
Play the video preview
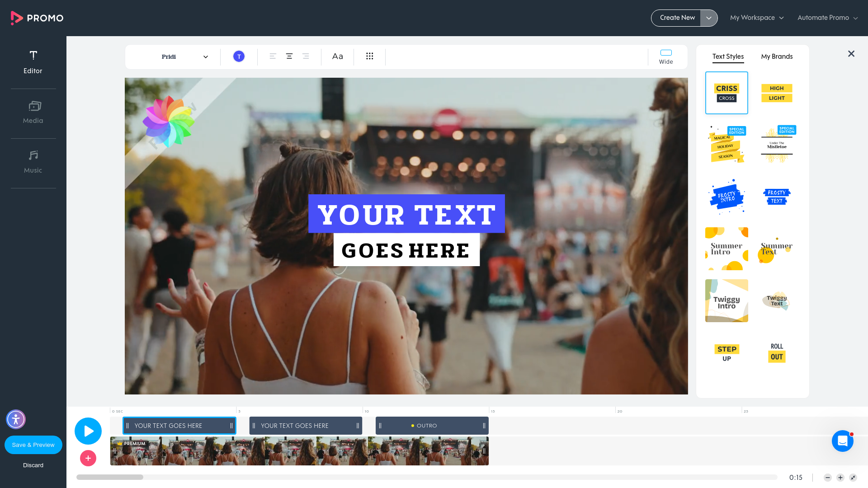88,431
